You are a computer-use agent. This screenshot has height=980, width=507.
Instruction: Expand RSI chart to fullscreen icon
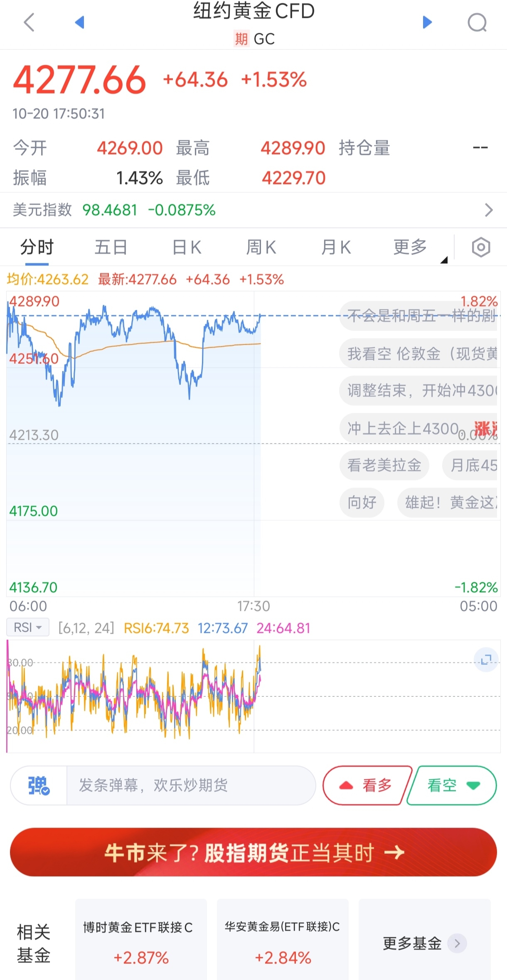[486, 659]
